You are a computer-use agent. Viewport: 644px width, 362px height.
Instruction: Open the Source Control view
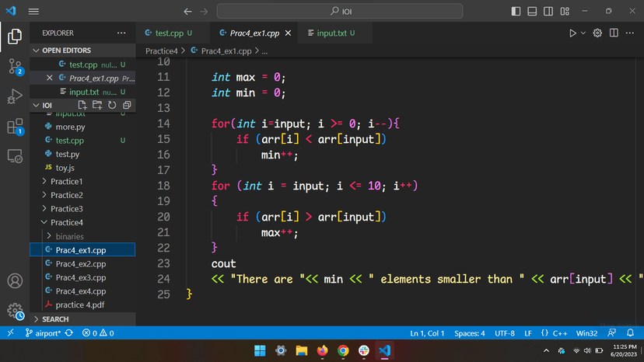(x=15, y=66)
